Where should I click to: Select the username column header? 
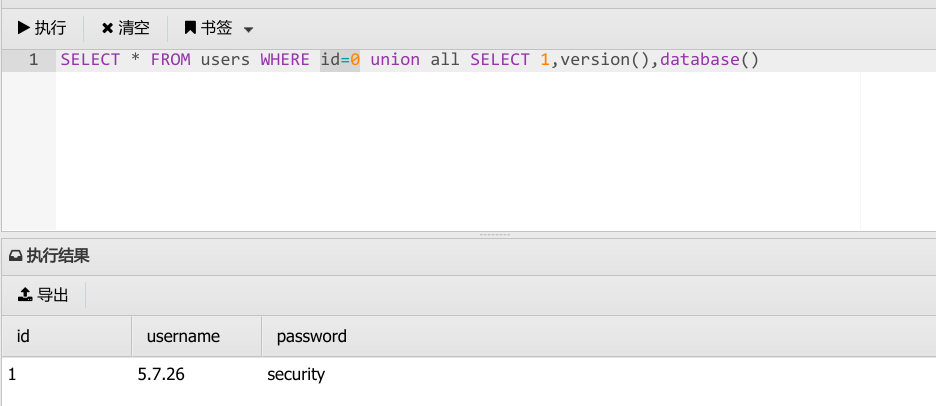coord(196,336)
